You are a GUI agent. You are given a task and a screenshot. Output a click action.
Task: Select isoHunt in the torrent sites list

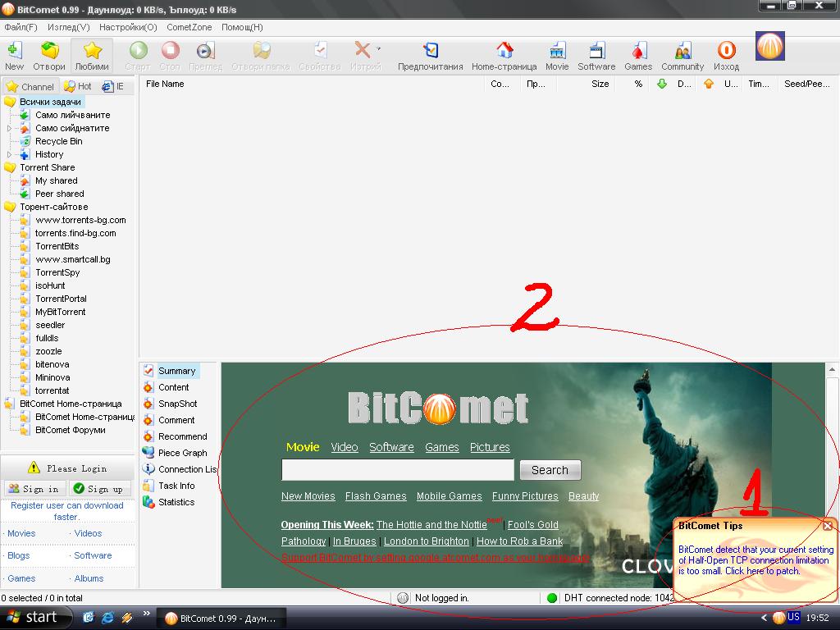[x=50, y=286]
